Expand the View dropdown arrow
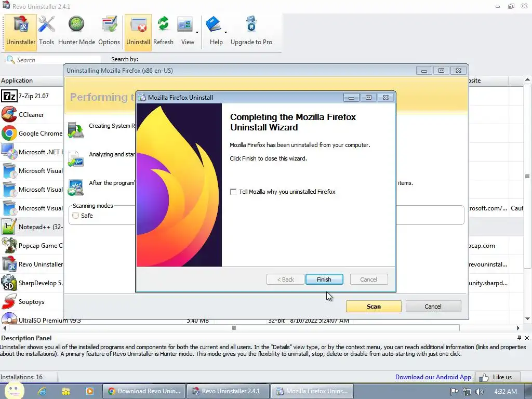This screenshot has width=532, height=399. click(x=197, y=33)
